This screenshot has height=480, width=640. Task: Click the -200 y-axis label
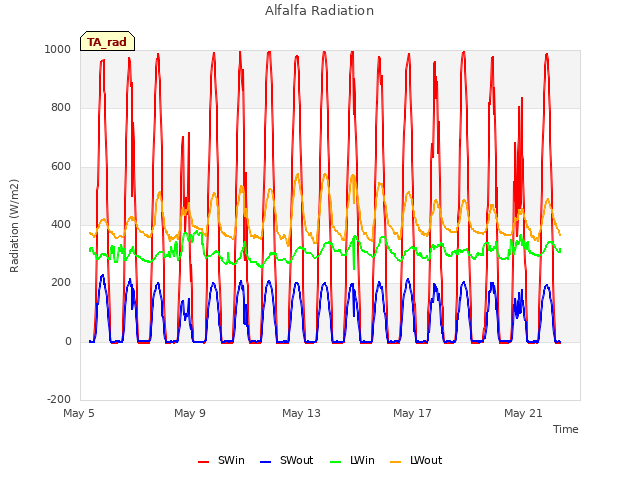[x=59, y=400]
